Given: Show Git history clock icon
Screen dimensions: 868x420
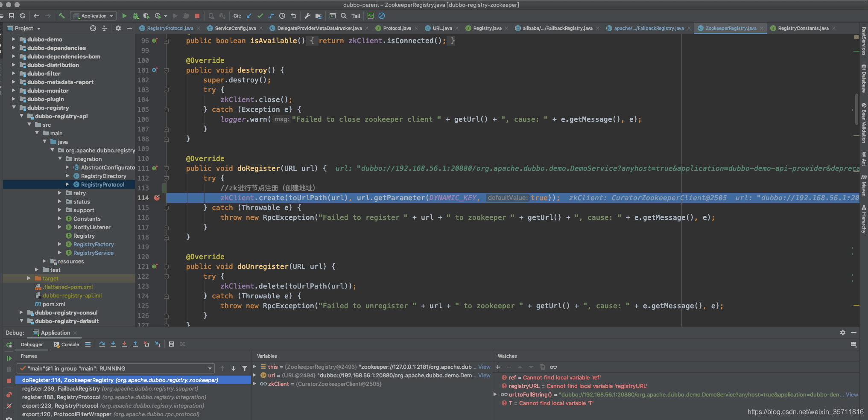Looking at the screenshot, I should tap(282, 16).
